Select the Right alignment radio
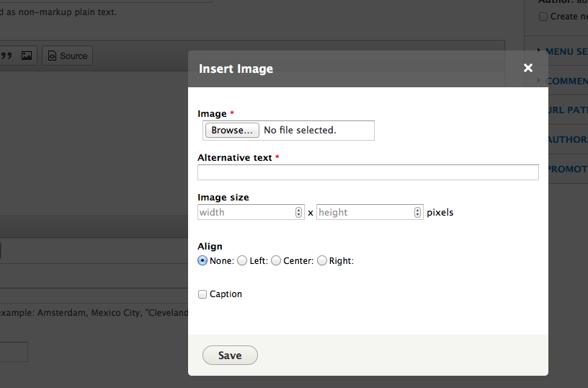 click(322, 260)
